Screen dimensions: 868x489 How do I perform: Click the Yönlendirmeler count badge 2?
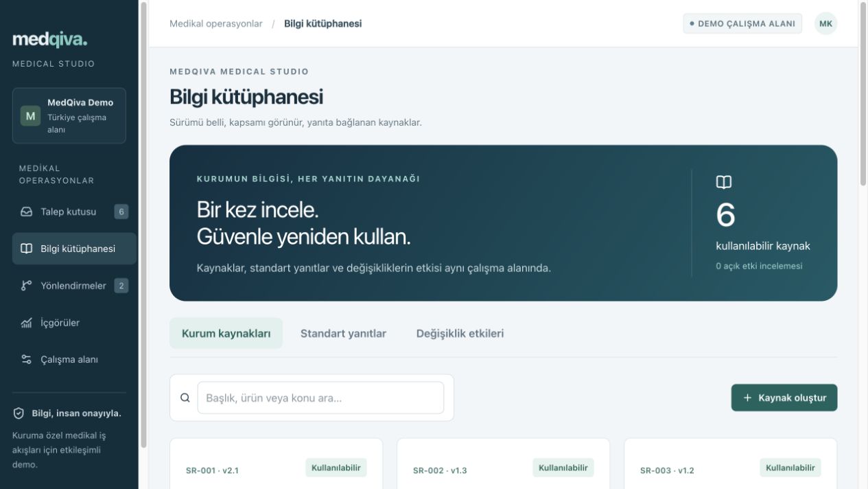(x=121, y=286)
